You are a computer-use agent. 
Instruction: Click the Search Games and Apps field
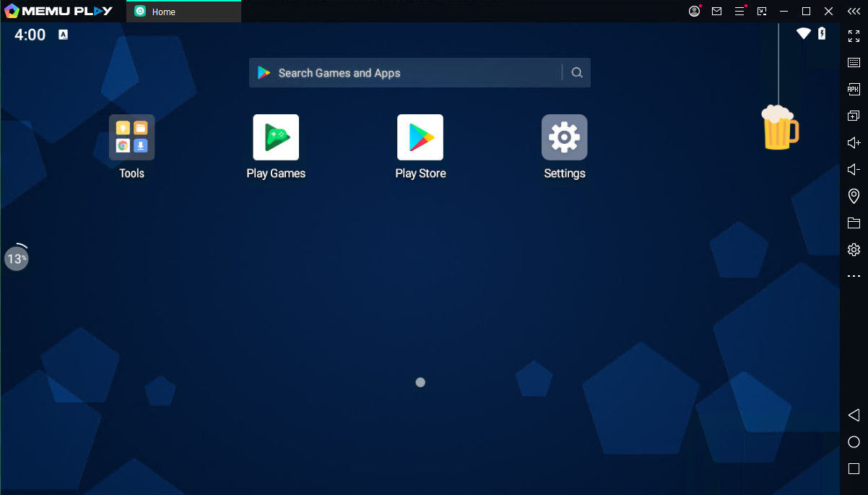click(x=404, y=73)
